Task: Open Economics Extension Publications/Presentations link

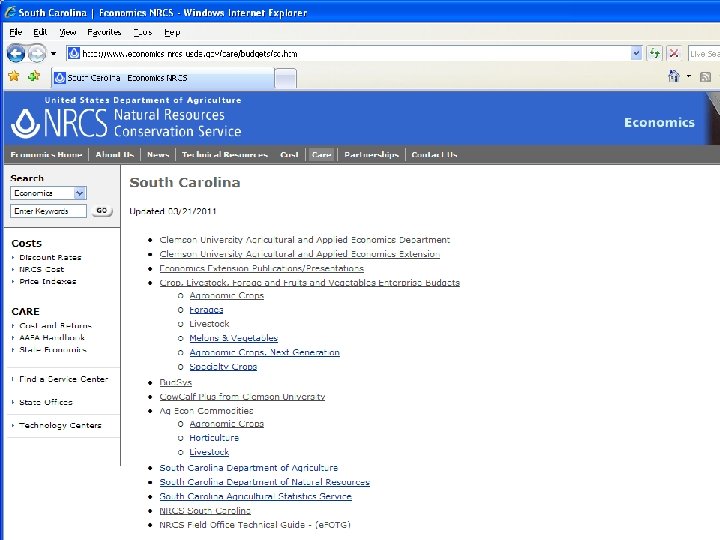Action: 261,268
